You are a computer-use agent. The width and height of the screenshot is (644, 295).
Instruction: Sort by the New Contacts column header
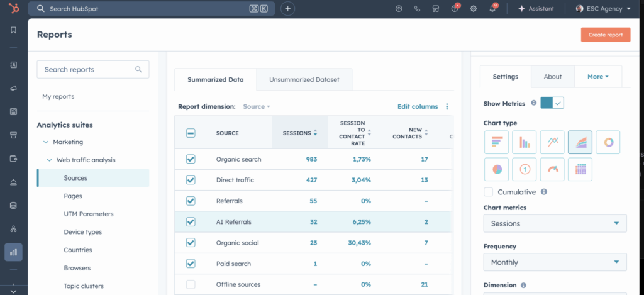click(x=410, y=133)
